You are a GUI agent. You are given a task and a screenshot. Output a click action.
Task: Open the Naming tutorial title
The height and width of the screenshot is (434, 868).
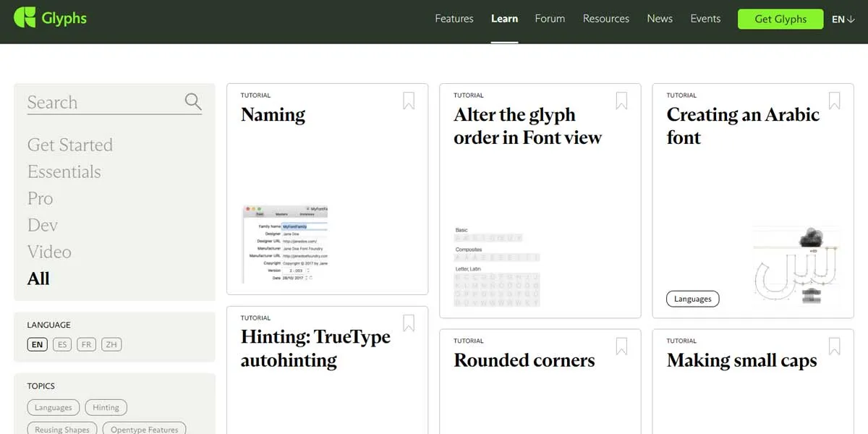(x=273, y=115)
